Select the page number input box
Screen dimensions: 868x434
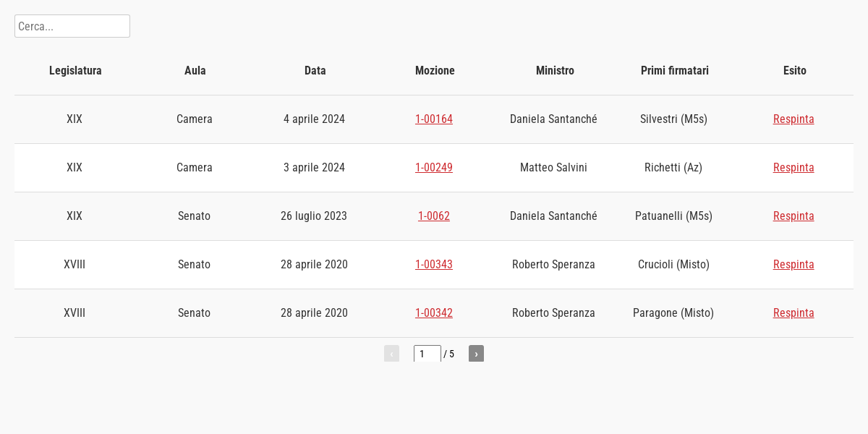pos(427,354)
